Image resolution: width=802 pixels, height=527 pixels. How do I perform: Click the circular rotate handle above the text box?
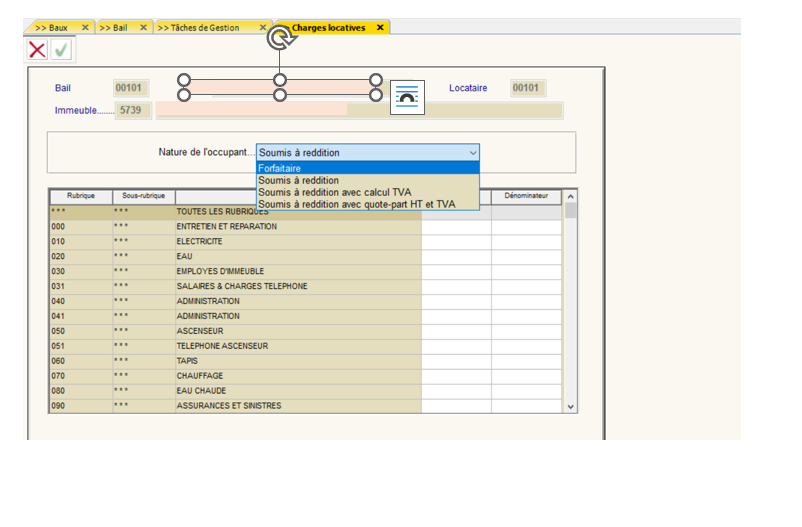[x=279, y=39]
